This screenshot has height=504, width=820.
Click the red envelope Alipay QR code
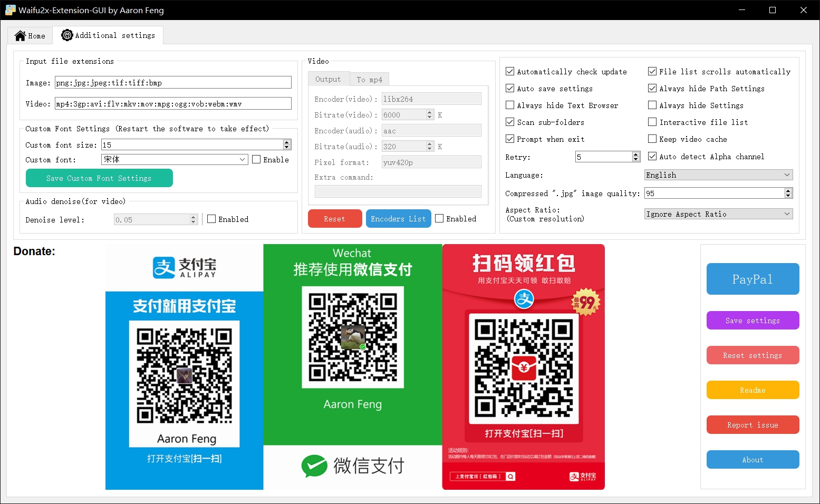(x=524, y=368)
